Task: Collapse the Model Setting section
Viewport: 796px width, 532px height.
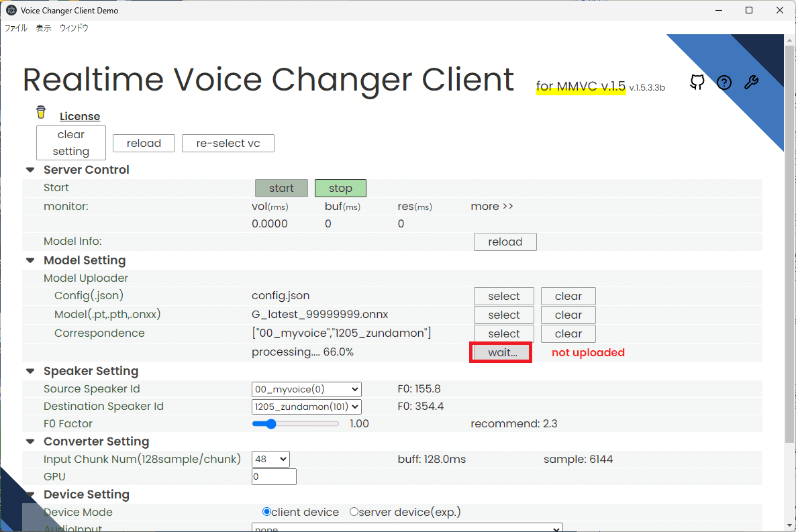Action: (x=30, y=260)
